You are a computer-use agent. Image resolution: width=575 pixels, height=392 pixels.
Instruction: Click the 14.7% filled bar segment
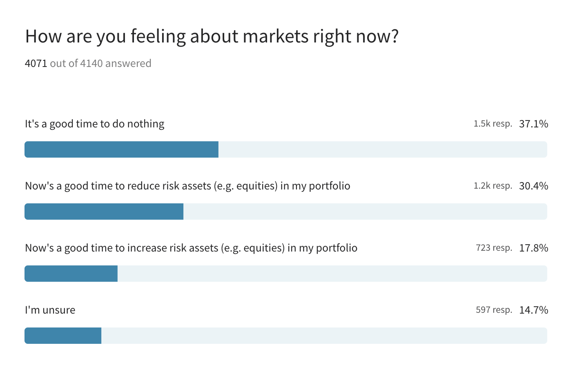tap(63, 336)
